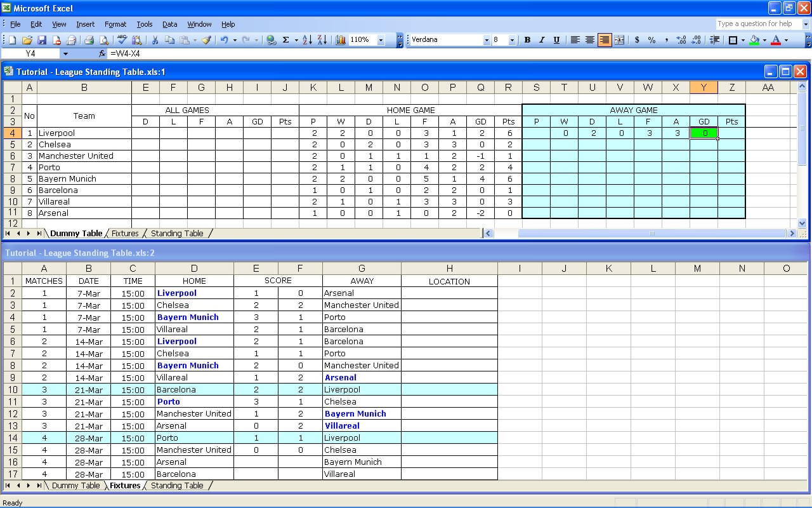The width and height of the screenshot is (812, 508).
Task: Apply the green Fill Color bucket
Action: [754, 40]
